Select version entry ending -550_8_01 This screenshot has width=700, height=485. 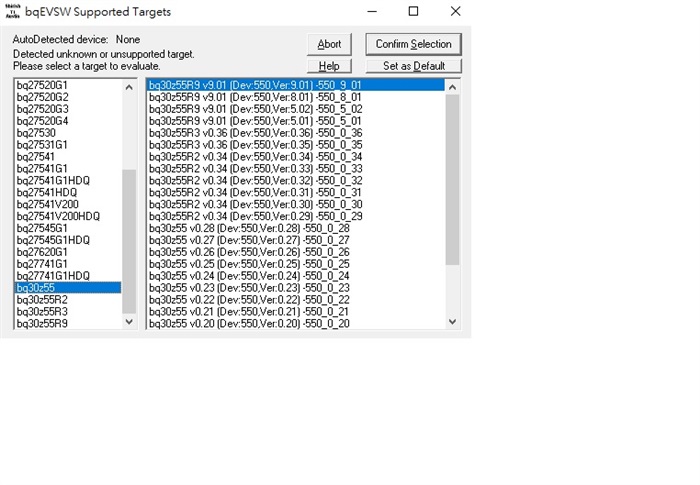coord(296,97)
